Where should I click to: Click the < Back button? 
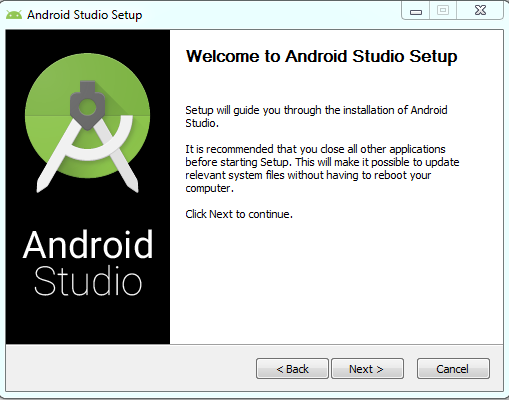tap(292, 369)
